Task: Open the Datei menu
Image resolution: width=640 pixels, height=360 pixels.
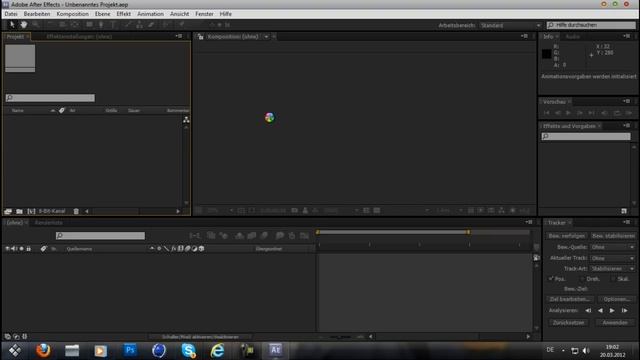Action: [11, 14]
